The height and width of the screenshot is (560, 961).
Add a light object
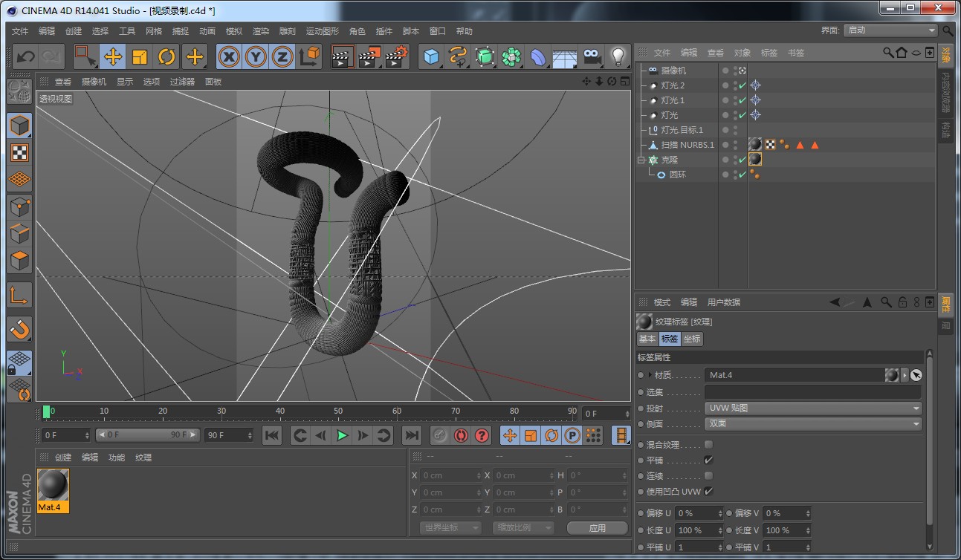tap(618, 56)
